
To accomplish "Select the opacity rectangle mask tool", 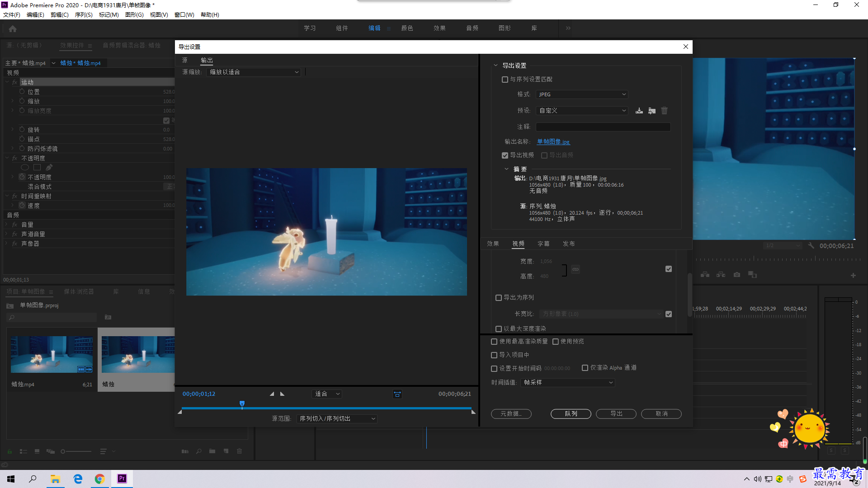I will click(37, 168).
